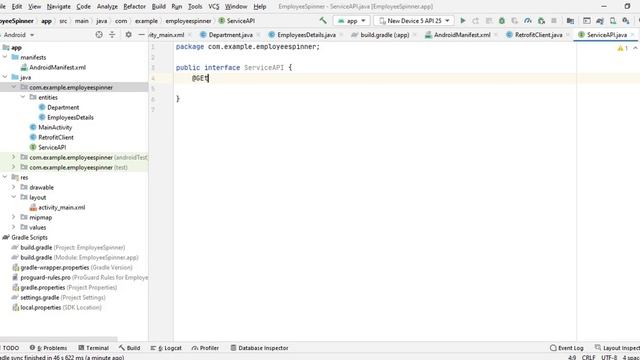The width and height of the screenshot is (640, 360).
Task: Expand the values folder arrow
Action: [13, 227]
